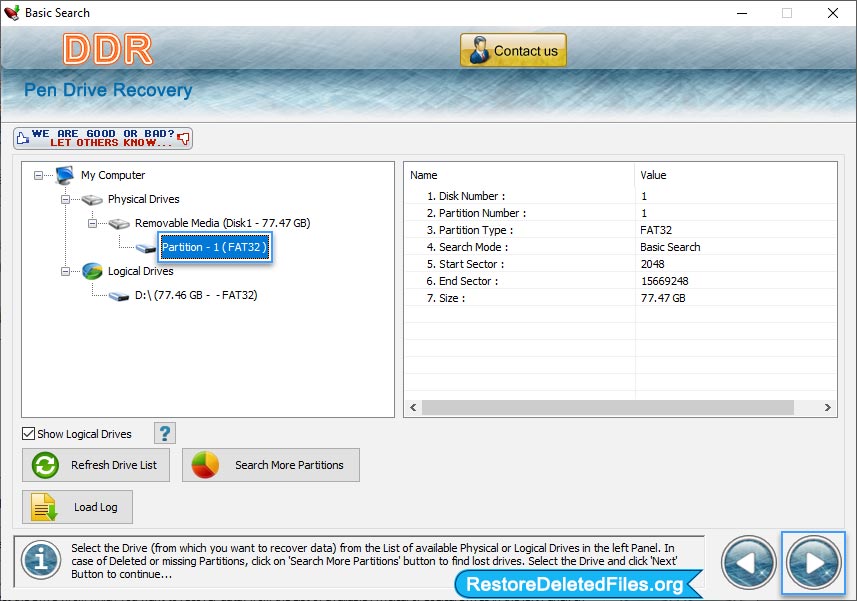Click the Partition - 1 drive icon
Screen dimensions: 857x601
coord(146,249)
